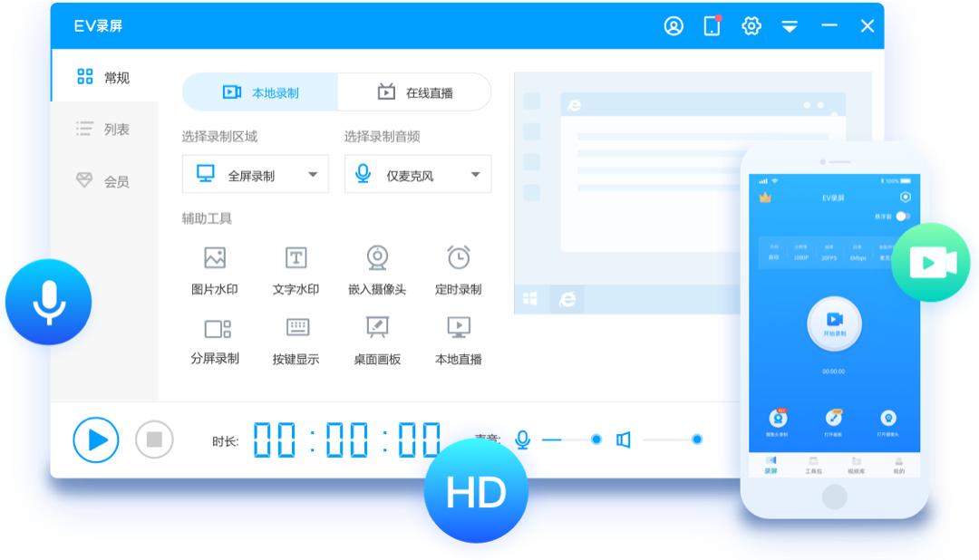Enable 按键显示 keystroke display
Image resolution: width=979 pixels, height=560 pixels.
pos(296,336)
